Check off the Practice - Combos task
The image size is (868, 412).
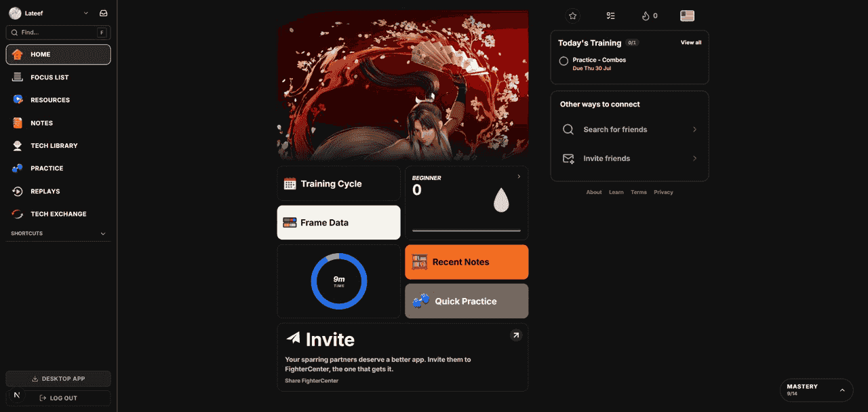tap(564, 61)
